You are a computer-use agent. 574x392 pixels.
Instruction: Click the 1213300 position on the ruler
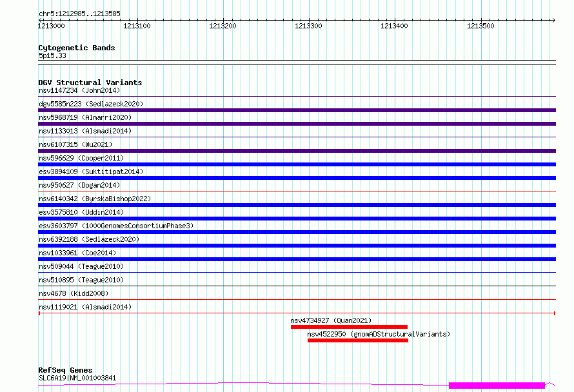pos(308,26)
